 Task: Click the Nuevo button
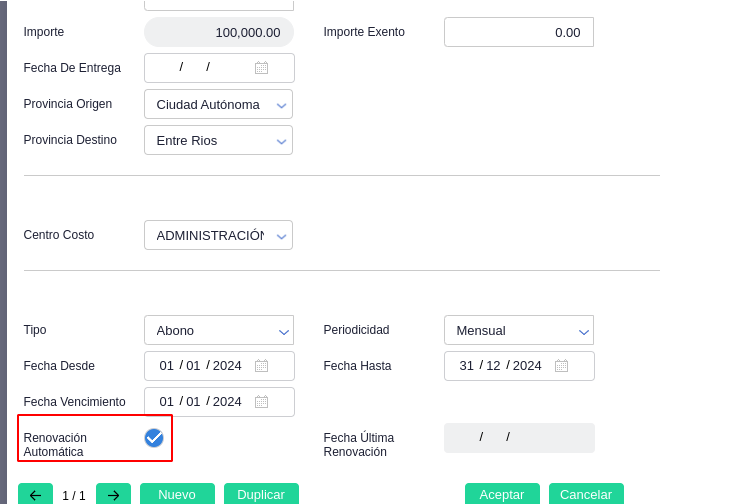pyautogui.click(x=177, y=495)
